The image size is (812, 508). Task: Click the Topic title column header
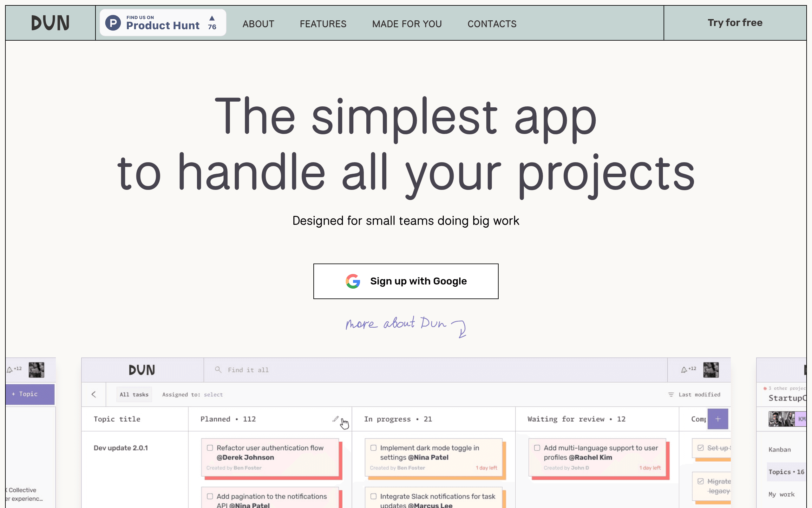(117, 419)
